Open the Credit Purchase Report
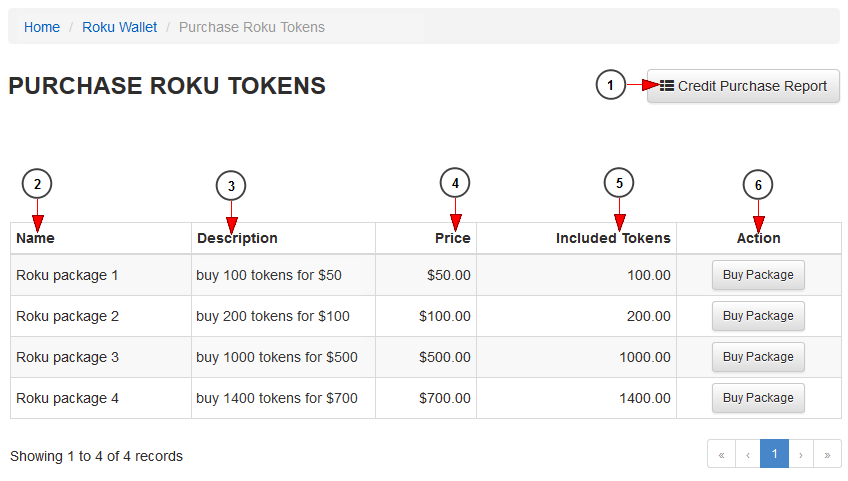This screenshot has height=481, width=848. coord(743,86)
